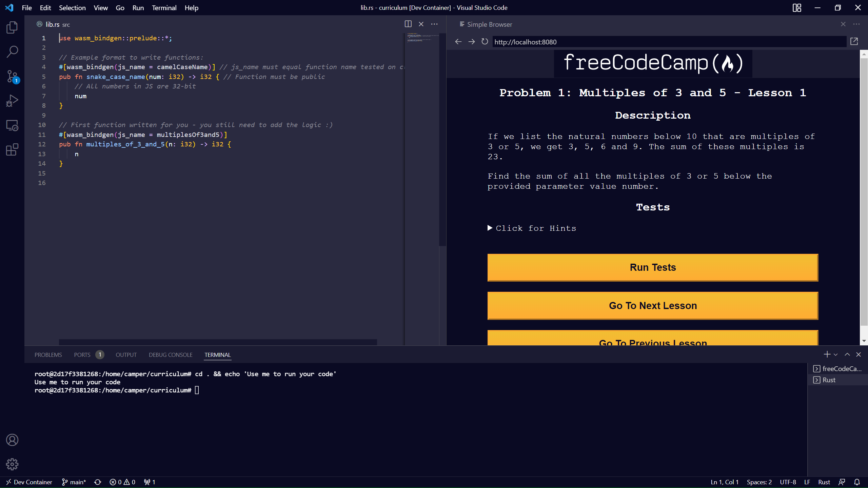Toggle the DEBUG CONSOLE panel tab
Viewport: 868px width, 488px height.
tap(171, 354)
